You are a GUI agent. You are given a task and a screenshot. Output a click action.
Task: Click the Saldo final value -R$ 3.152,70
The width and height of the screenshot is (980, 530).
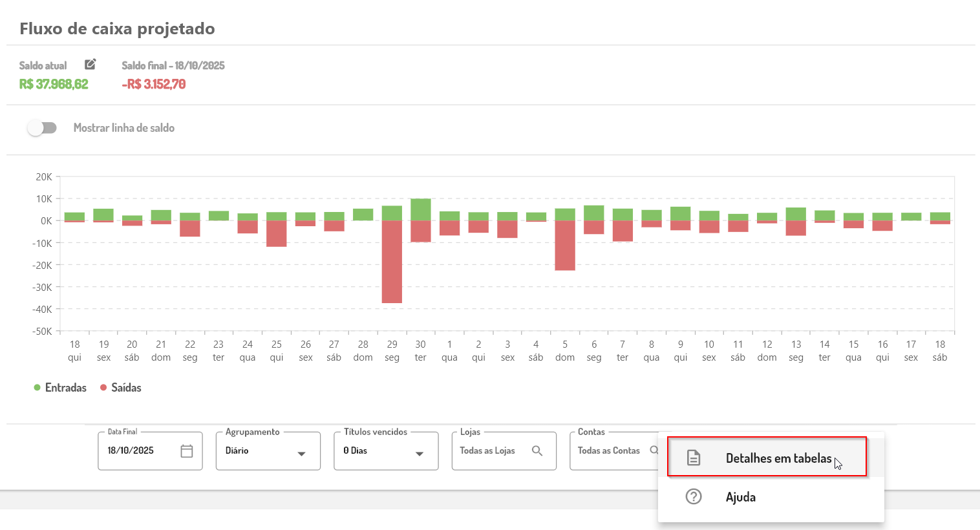154,85
